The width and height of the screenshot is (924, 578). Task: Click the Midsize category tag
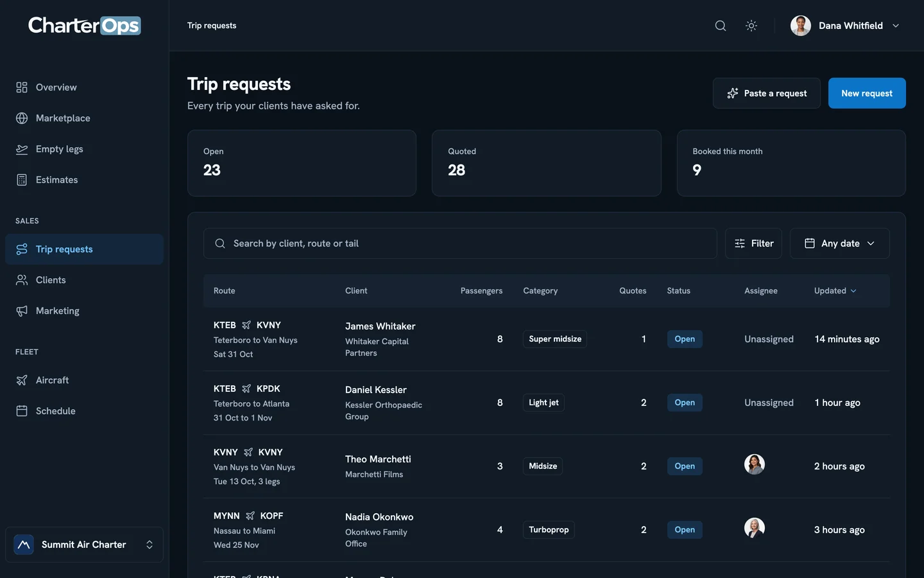point(543,466)
